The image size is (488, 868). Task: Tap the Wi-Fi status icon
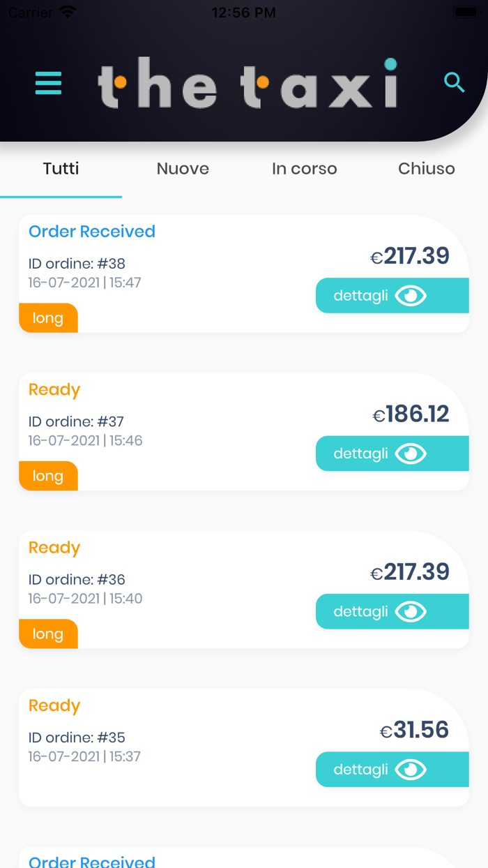(68, 12)
